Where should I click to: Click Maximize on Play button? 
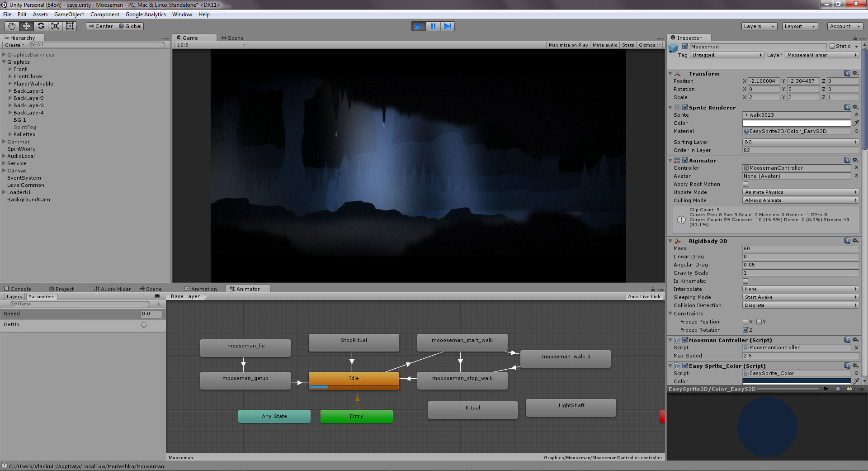(x=568, y=45)
